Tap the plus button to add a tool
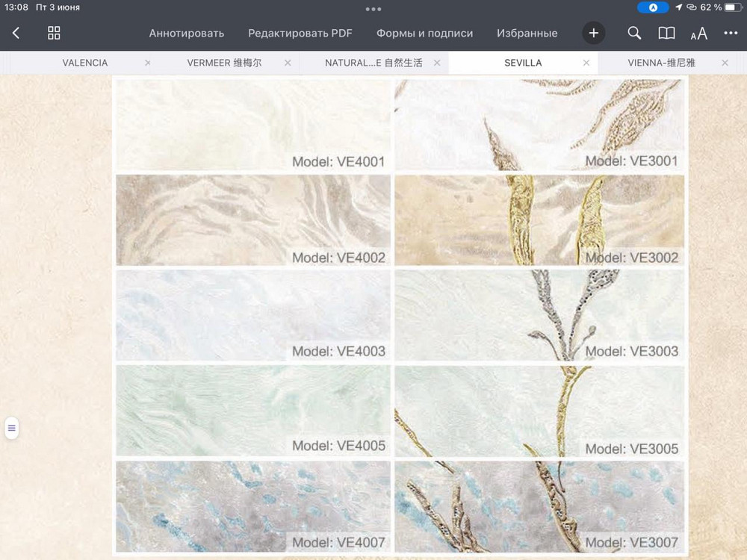This screenshot has height=560, width=747. 594,33
